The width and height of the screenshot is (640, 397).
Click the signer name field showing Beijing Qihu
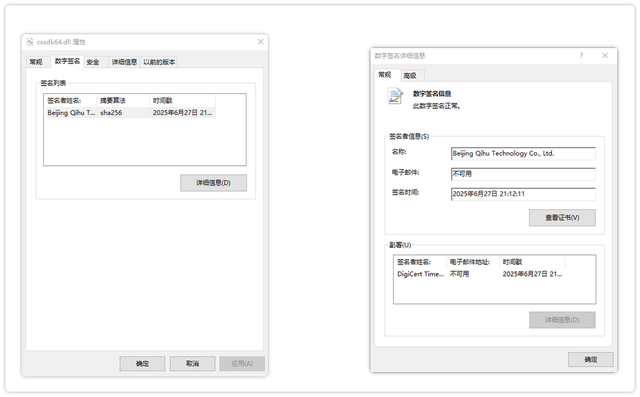[523, 153]
